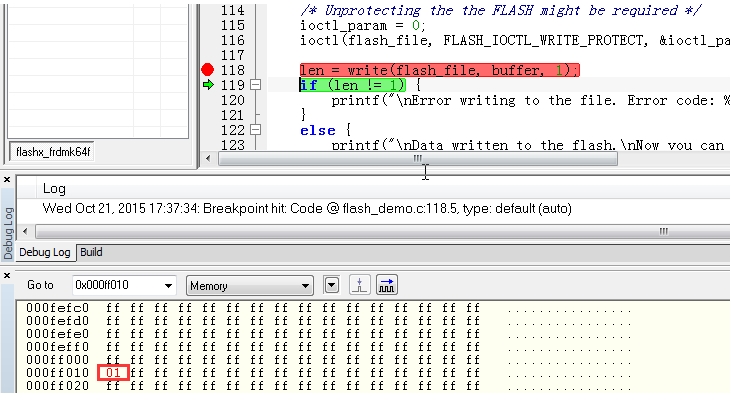The height and width of the screenshot is (407, 731).
Task: Open the Memory zone dropdown
Action: (x=307, y=286)
